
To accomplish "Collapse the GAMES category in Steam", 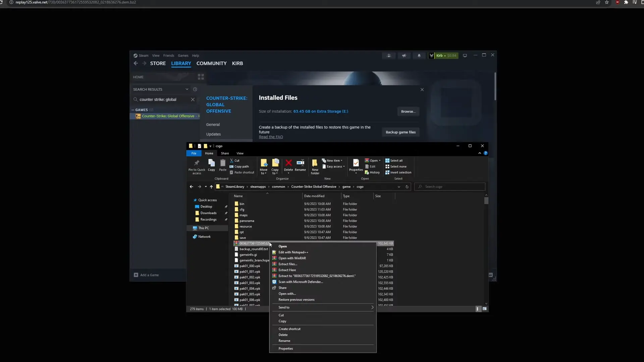I will (x=133, y=110).
